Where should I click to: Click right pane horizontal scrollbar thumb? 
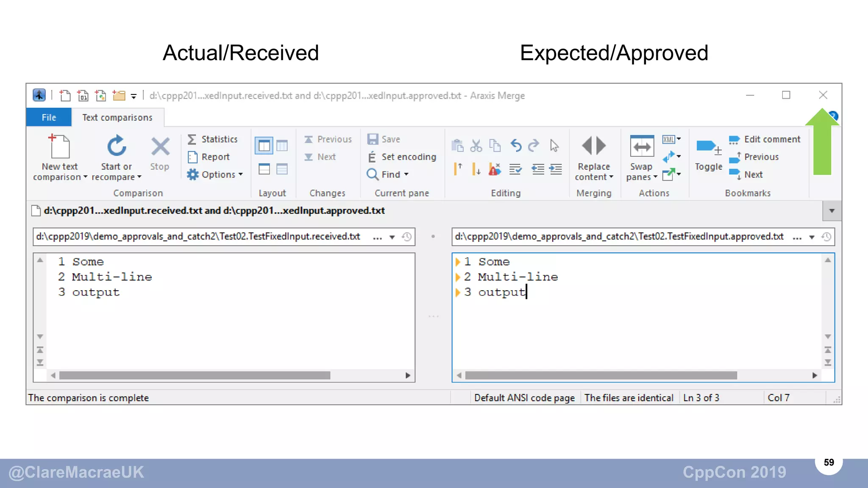(x=601, y=375)
